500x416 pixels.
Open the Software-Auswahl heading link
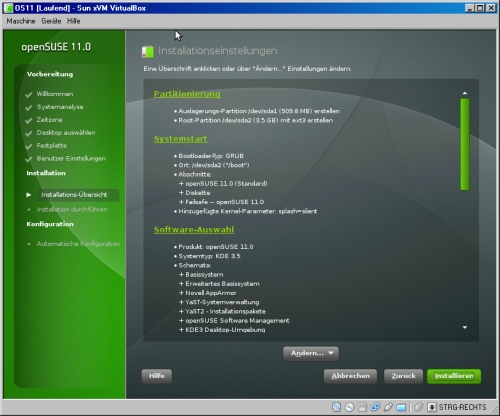[x=194, y=230]
